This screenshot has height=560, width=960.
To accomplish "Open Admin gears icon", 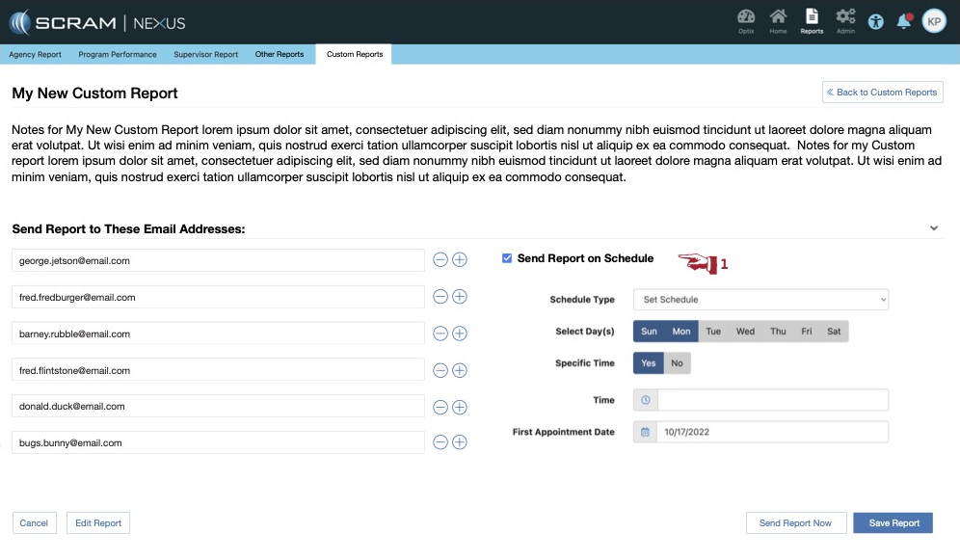I will click(845, 19).
